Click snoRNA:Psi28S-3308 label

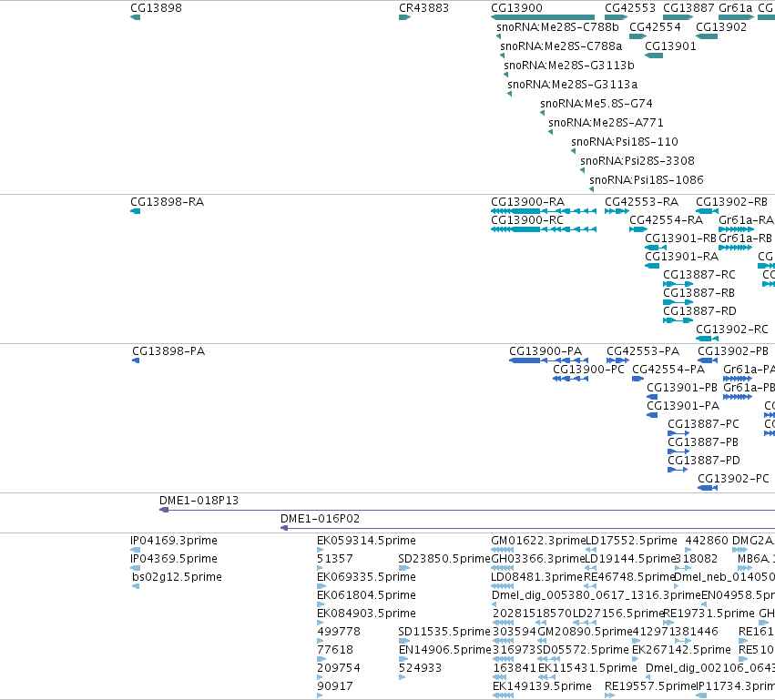637,161
